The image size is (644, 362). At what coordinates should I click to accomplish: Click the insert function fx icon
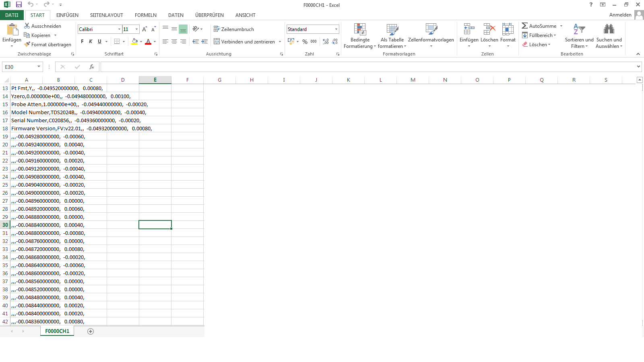(92, 67)
